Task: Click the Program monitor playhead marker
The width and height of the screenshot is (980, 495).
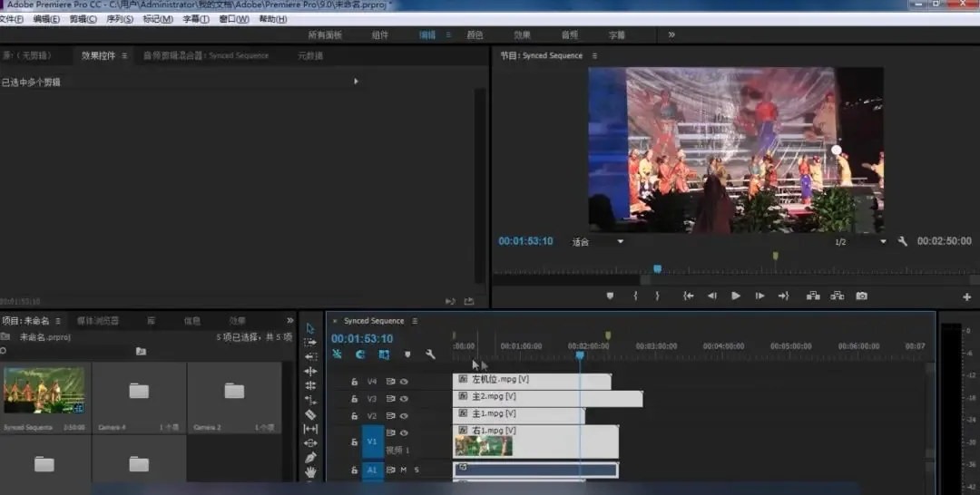Action: [x=657, y=268]
